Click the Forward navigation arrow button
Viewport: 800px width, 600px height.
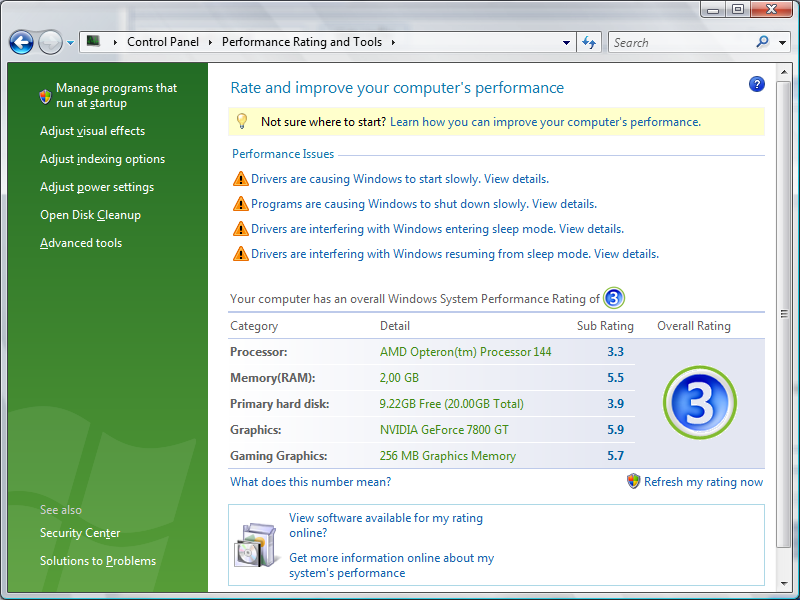(x=50, y=42)
